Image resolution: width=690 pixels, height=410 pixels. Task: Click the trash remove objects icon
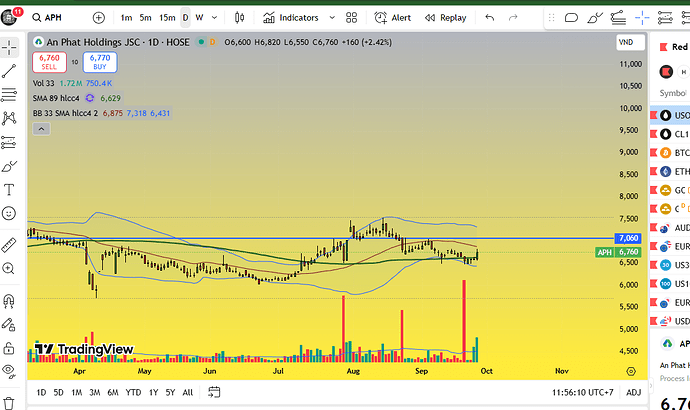pyautogui.click(x=9, y=403)
